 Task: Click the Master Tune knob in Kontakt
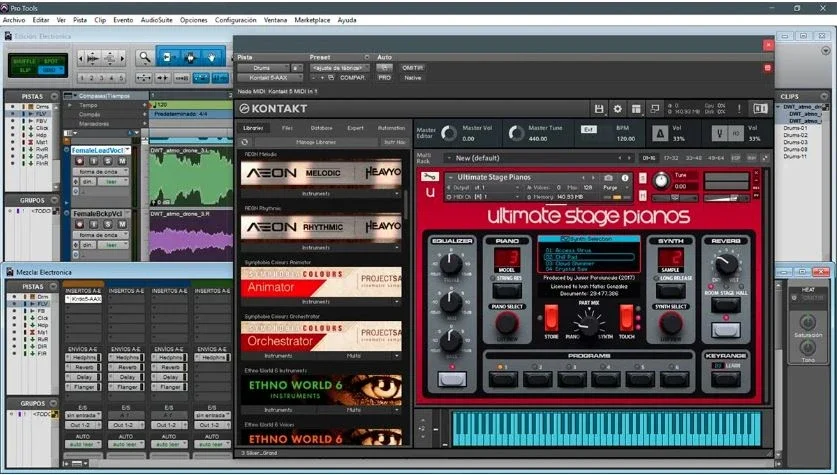click(x=516, y=133)
